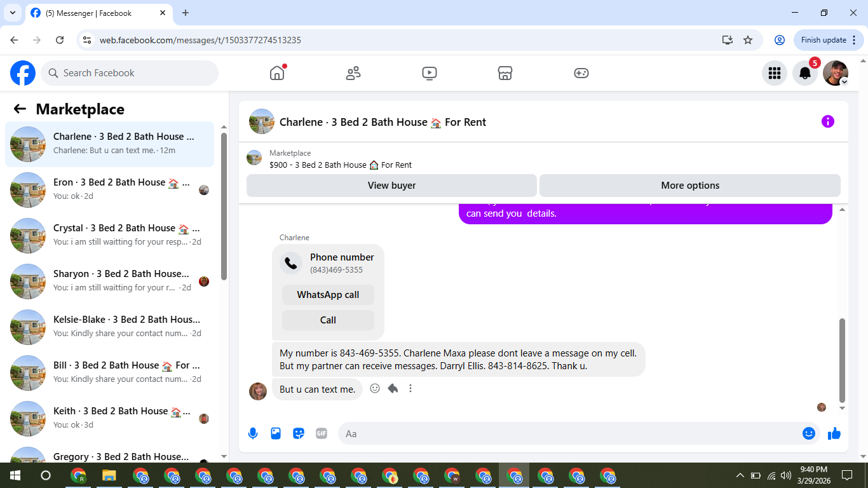This screenshot has width=868, height=488.
Task: Open Charlene's conversation in the list
Action: [x=110, y=144]
